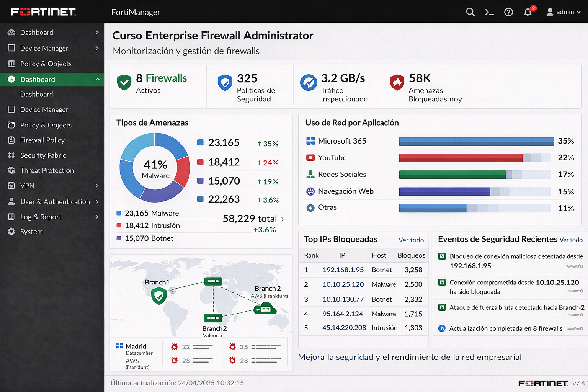Click Ver todo in Top IPs Bloqueadas
588x392 pixels.
[x=411, y=240]
